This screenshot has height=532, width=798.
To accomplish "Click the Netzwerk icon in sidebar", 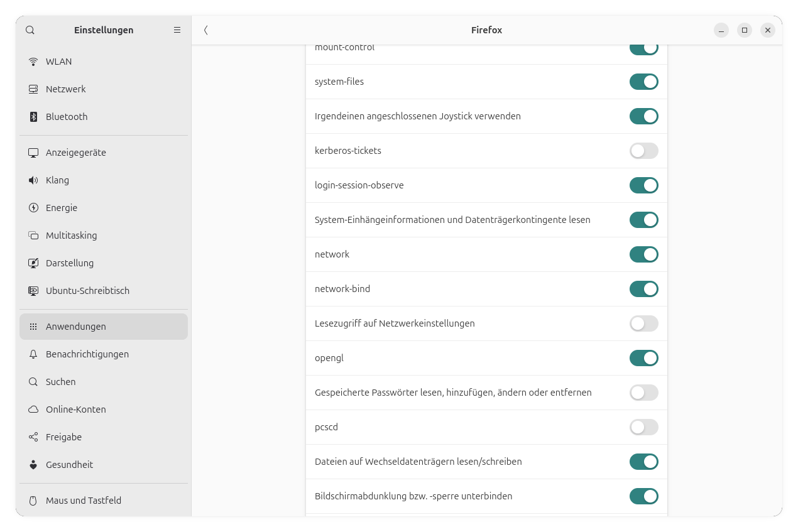I will [33, 89].
